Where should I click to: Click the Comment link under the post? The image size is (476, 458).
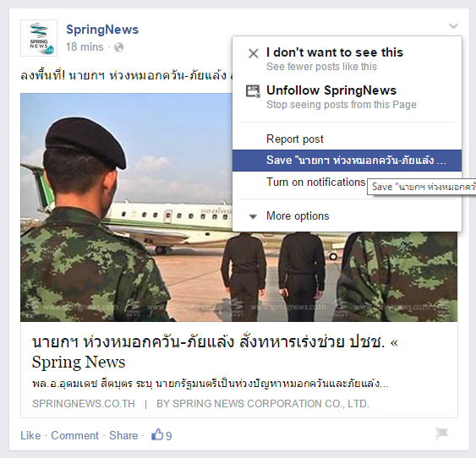pos(74,435)
